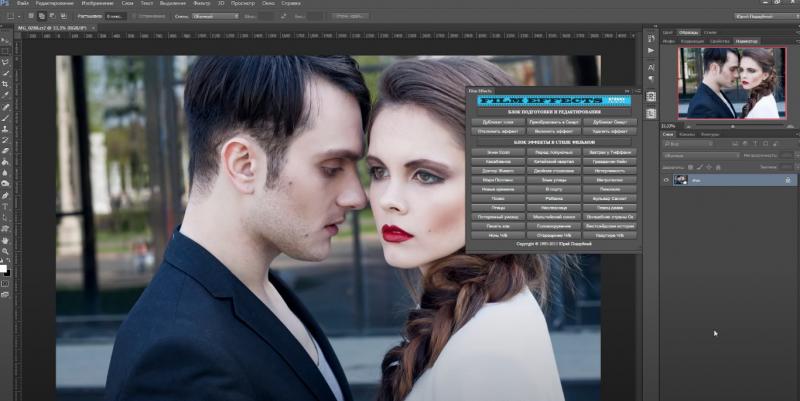Switch to the Каналы tab
800x401 pixels.
click(x=688, y=133)
